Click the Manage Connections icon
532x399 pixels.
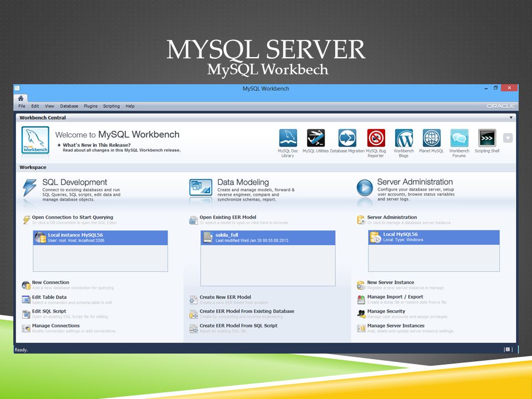pyautogui.click(x=26, y=329)
